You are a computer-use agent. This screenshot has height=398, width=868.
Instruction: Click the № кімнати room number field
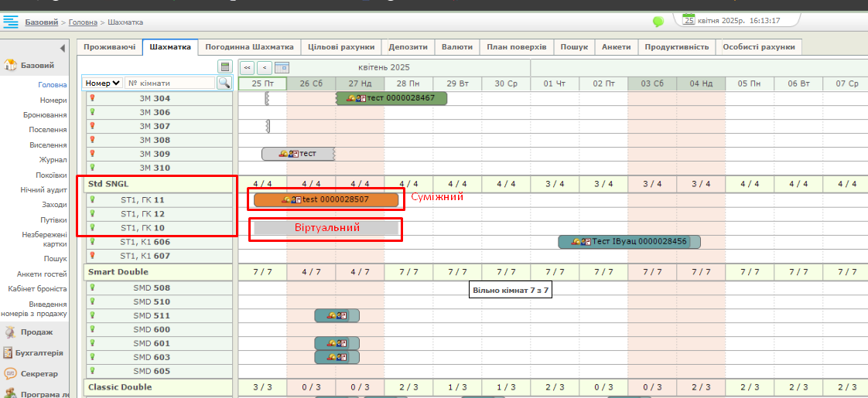(x=169, y=83)
